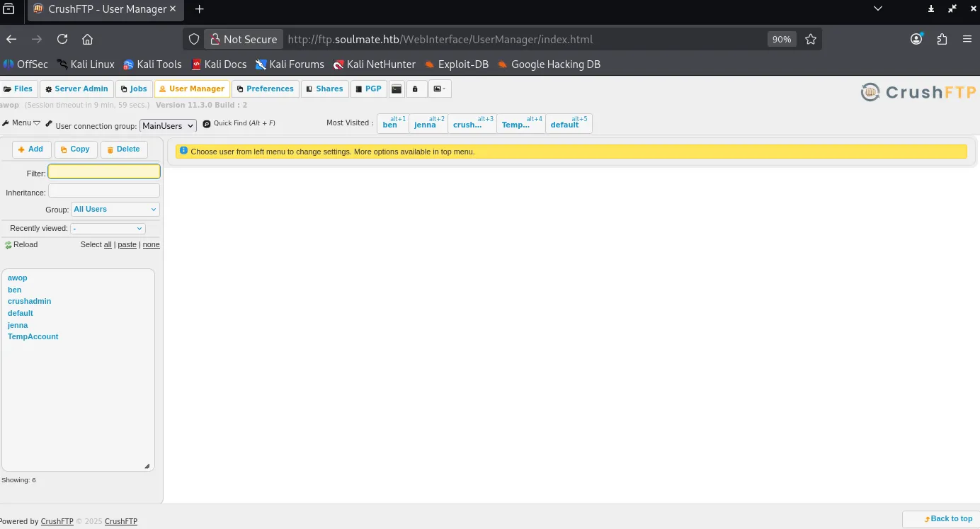Click in the Filter input field

pyautogui.click(x=104, y=171)
